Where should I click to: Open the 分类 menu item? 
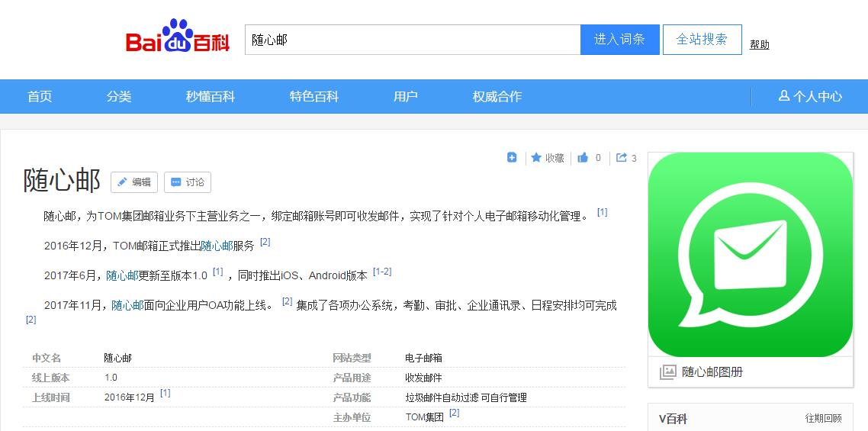(119, 96)
